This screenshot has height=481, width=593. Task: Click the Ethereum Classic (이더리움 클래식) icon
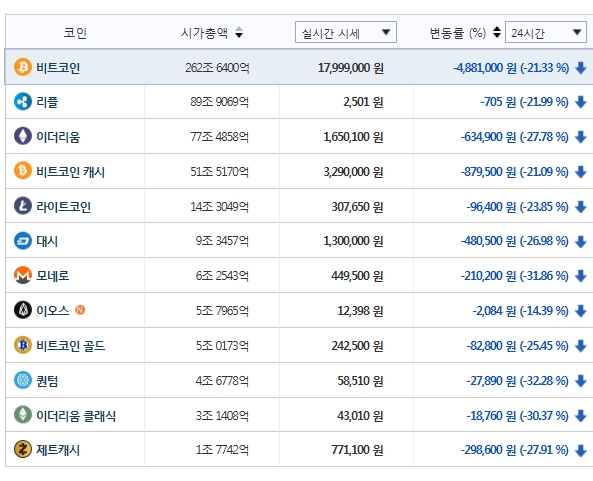23,415
